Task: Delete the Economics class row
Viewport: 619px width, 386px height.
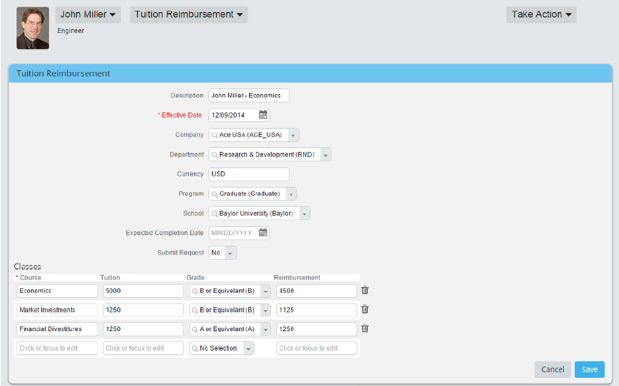Action: click(365, 290)
